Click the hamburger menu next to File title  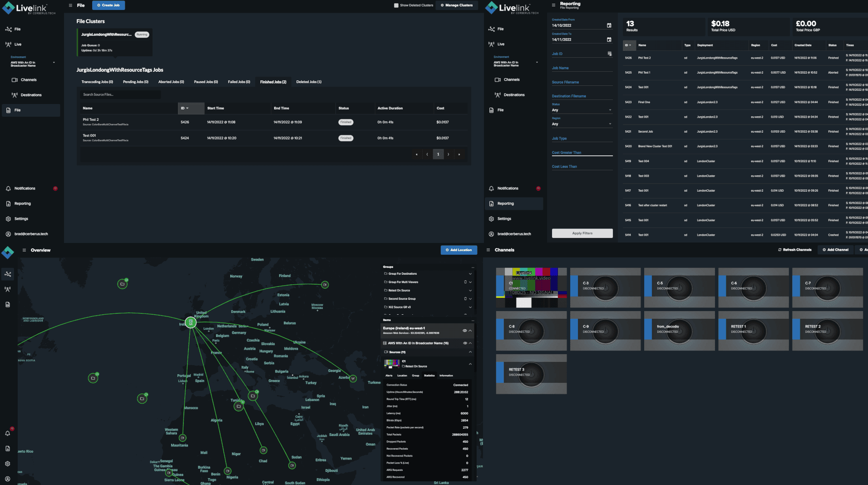[x=70, y=5]
